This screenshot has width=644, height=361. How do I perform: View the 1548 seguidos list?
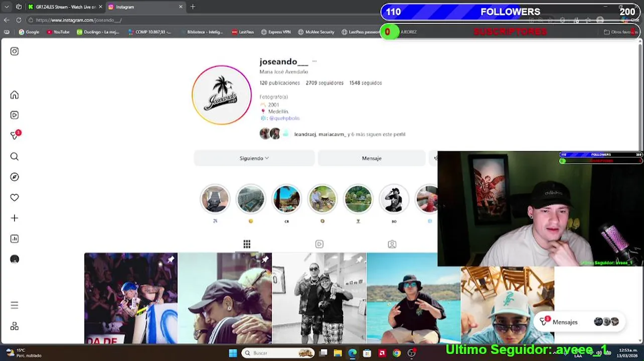click(366, 83)
